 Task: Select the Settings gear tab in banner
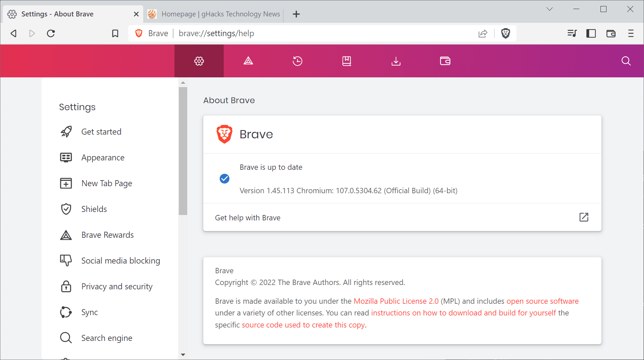199,61
